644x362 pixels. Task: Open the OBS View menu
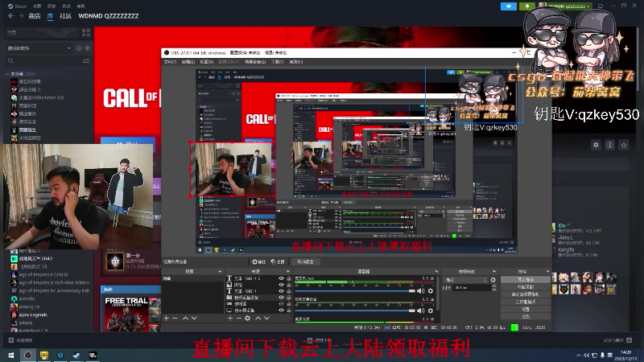(207, 62)
